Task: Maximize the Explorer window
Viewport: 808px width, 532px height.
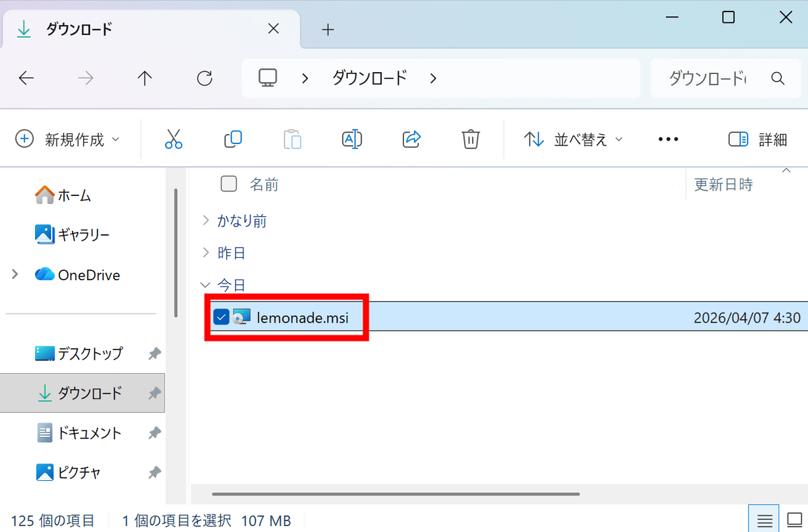Action: [728, 18]
